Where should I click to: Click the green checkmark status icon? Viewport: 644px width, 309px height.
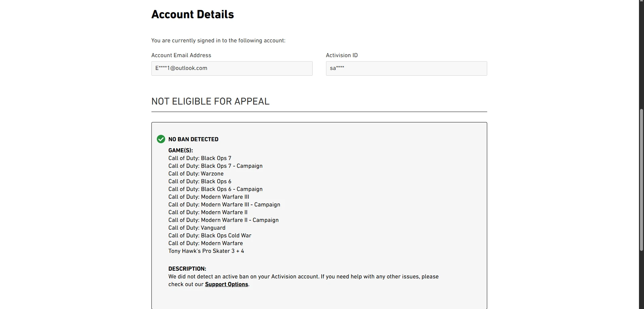coord(161,139)
